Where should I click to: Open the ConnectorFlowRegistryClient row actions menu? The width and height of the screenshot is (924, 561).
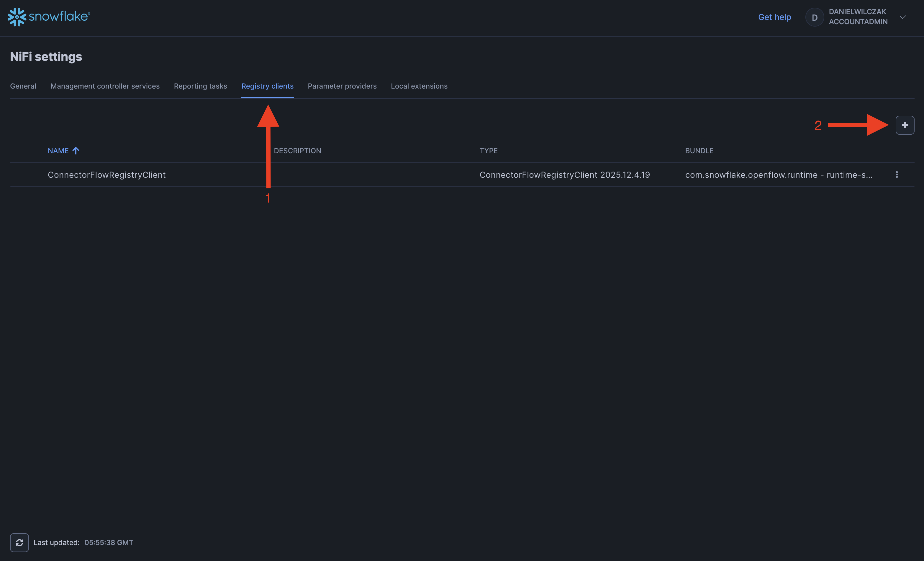pos(897,175)
